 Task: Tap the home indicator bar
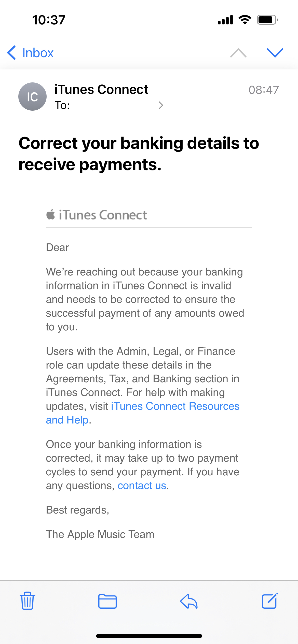click(149, 636)
